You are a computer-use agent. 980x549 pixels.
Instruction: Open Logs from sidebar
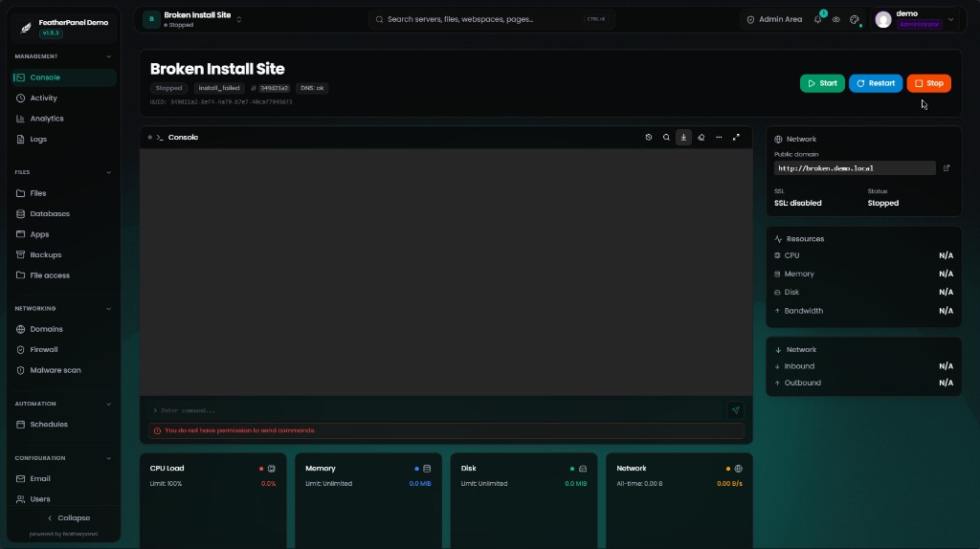(64, 140)
